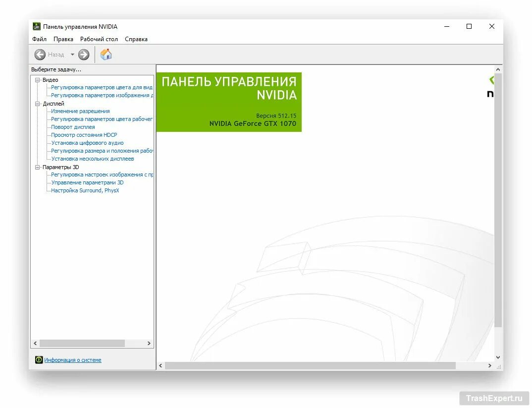This screenshot has height=408, width=532.
Task: Click the Forward arrow button
Action: [x=84, y=55]
